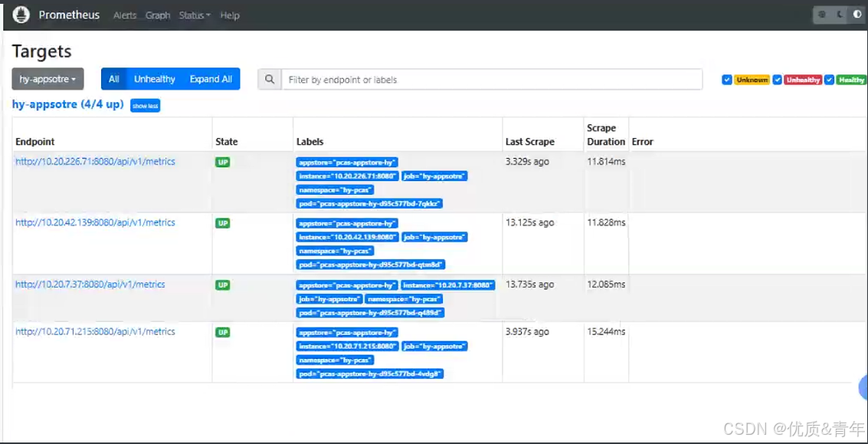Select the browser-preferred contrast theme icon

click(857, 15)
